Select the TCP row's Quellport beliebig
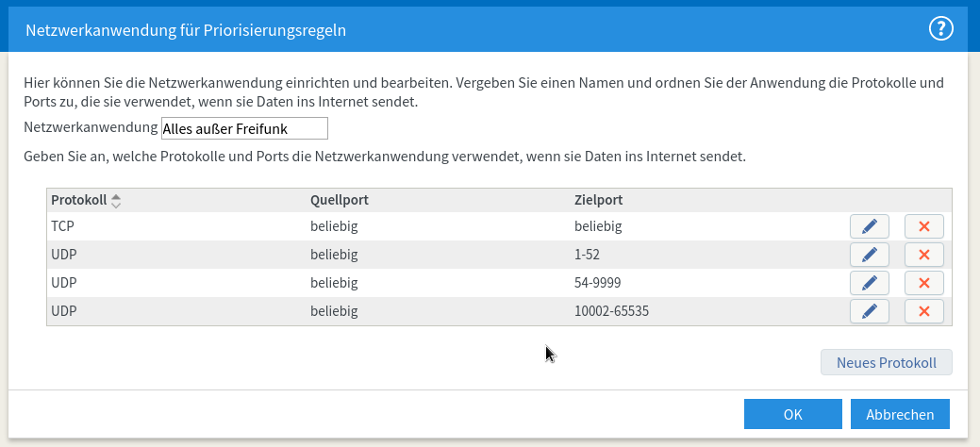Screen dimensions: 980x447 335,226
